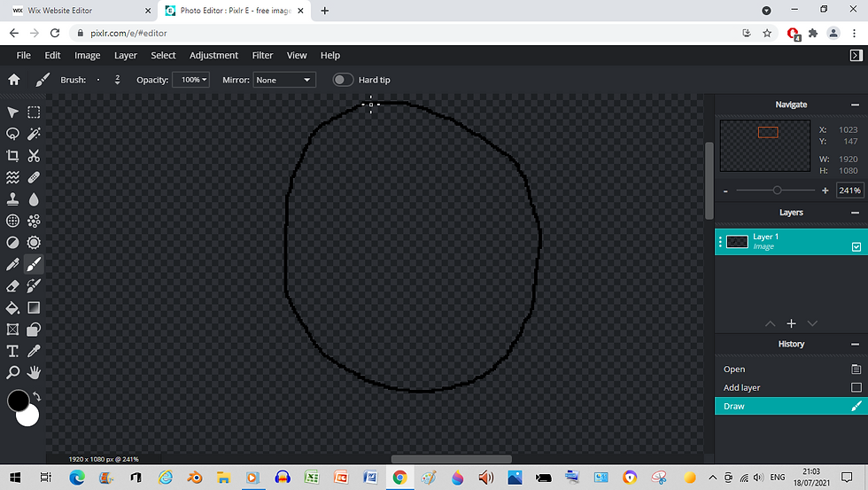Collapse the History panel

coord(855,345)
